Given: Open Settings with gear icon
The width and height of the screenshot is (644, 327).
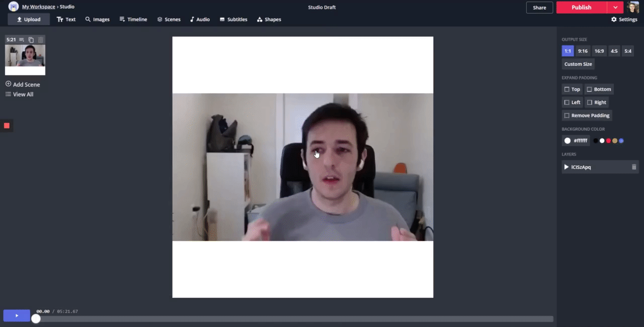Looking at the screenshot, I should pyautogui.click(x=624, y=19).
